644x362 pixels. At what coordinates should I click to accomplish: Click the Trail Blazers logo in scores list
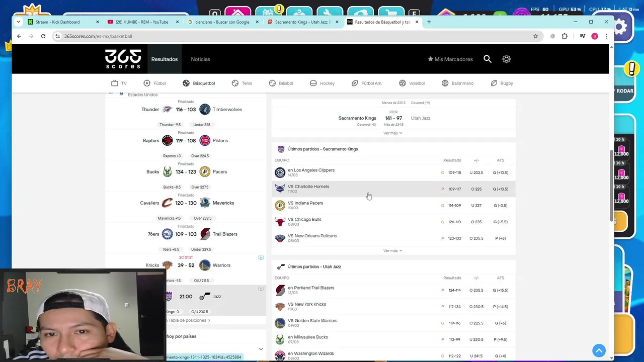click(204, 234)
